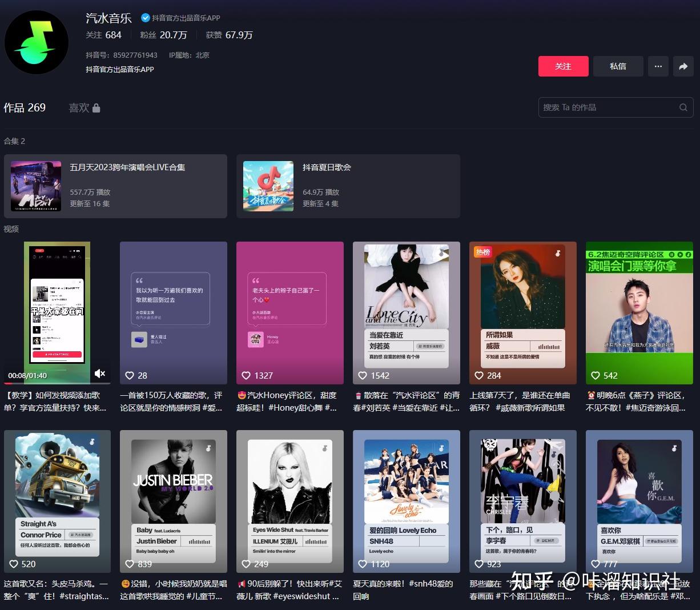Open the Straight A's Connor Price thumbnail

pyautogui.click(x=57, y=501)
